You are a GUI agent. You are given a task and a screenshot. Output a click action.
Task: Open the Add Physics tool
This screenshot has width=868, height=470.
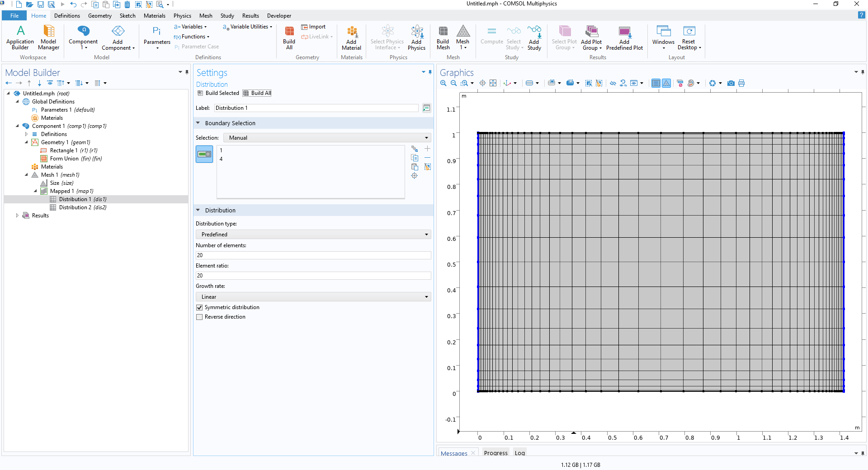click(x=416, y=38)
